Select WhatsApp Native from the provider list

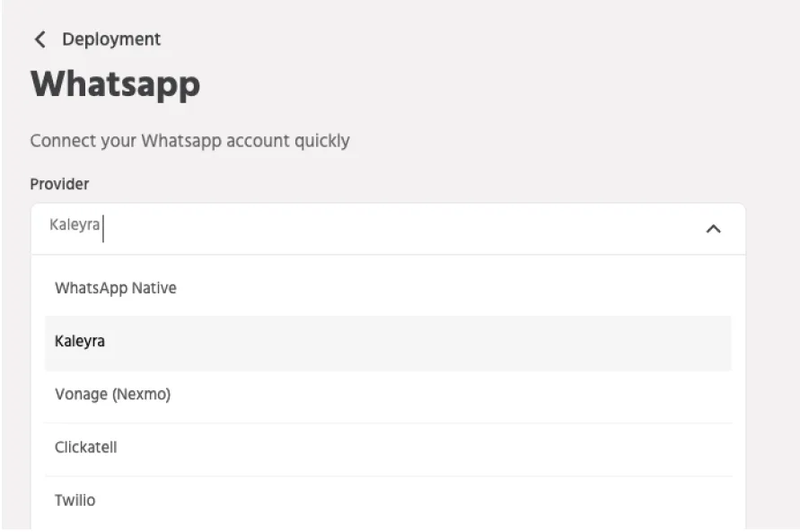click(x=388, y=288)
